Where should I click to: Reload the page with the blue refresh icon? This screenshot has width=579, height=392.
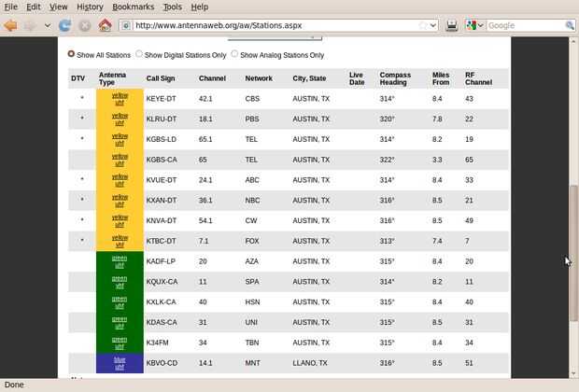click(65, 25)
